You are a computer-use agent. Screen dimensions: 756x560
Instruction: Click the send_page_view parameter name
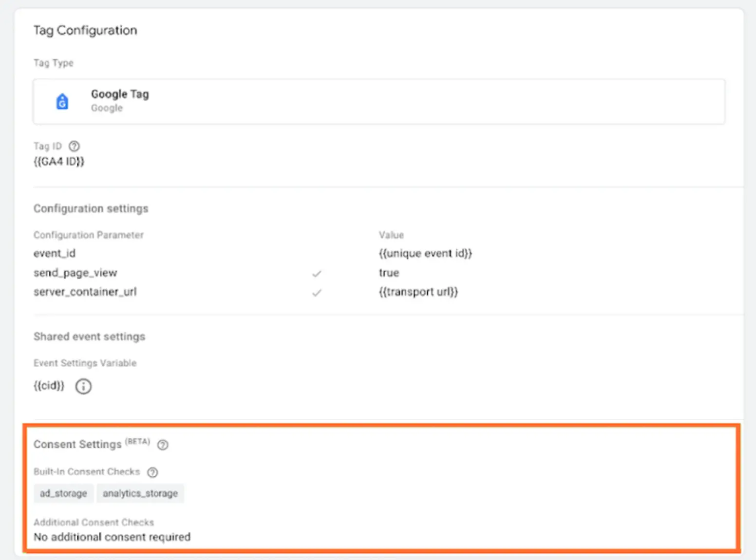click(x=76, y=273)
